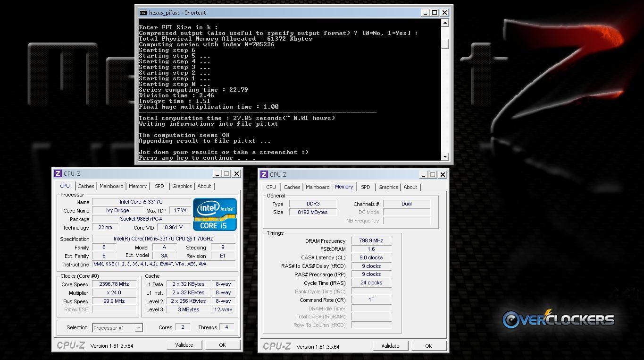Click 'Total computation time : 27.85 seconds' line
644x360 pixels.
tap(237, 118)
